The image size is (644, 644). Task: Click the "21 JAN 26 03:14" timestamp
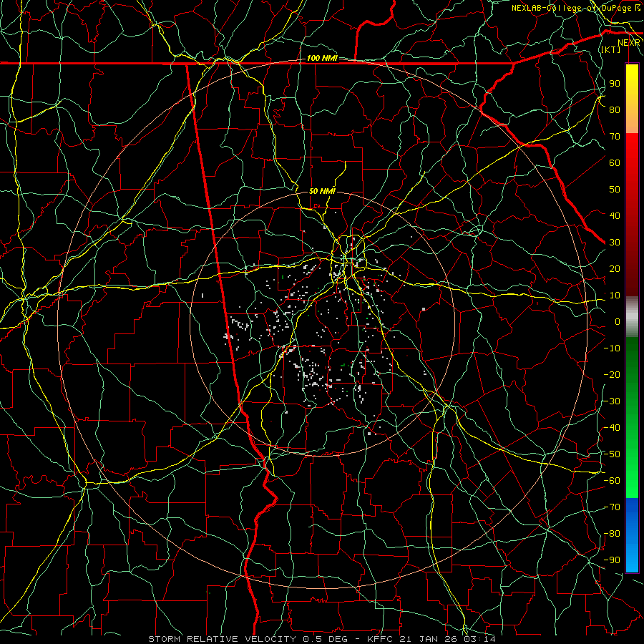click(x=447, y=639)
